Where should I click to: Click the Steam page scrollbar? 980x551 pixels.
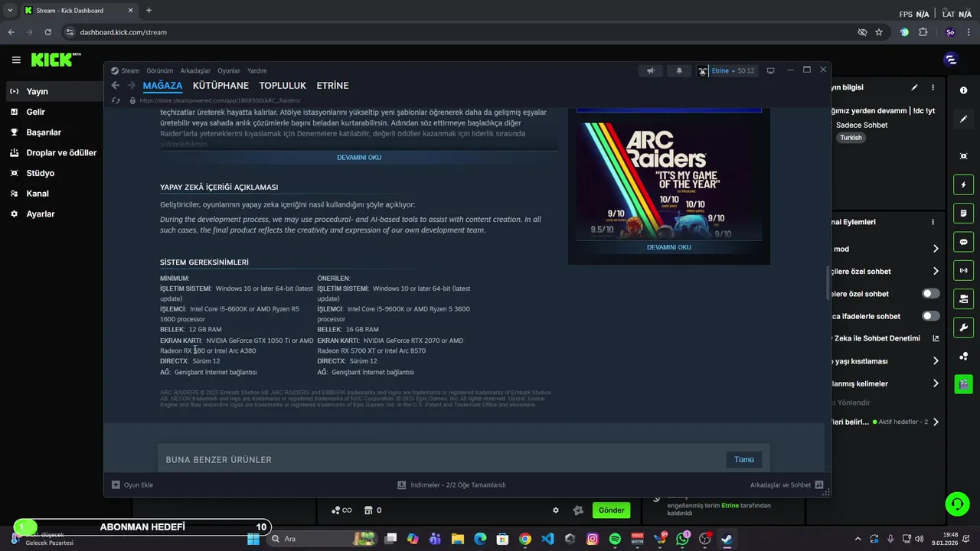coord(827,283)
